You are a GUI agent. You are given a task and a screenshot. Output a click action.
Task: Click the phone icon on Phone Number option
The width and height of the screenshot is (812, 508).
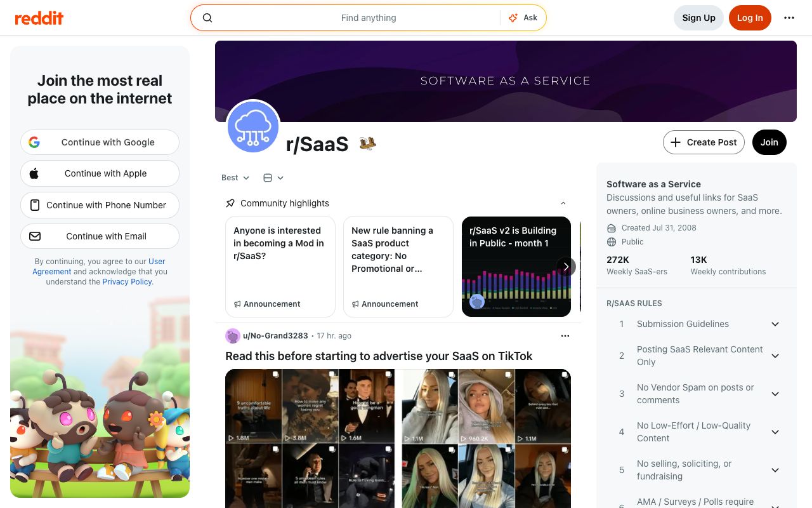point(34,205)
